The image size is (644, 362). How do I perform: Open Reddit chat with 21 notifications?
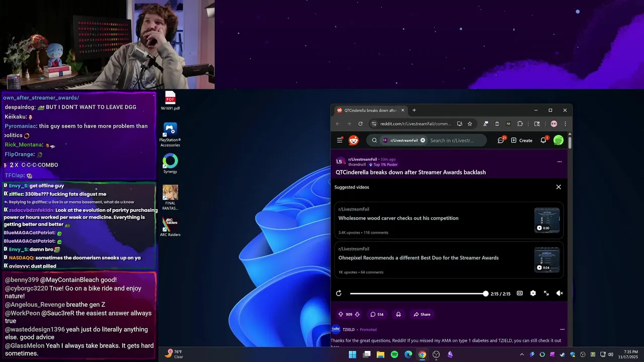[501, 140]
